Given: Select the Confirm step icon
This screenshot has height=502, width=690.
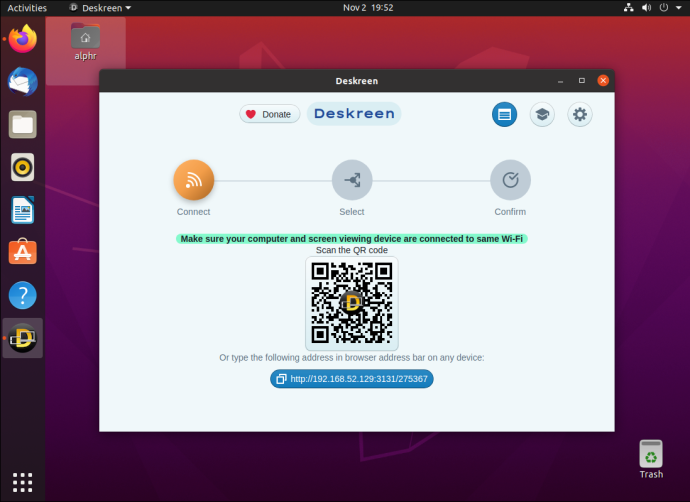Looking at the screenshot, I should point(510,180).
